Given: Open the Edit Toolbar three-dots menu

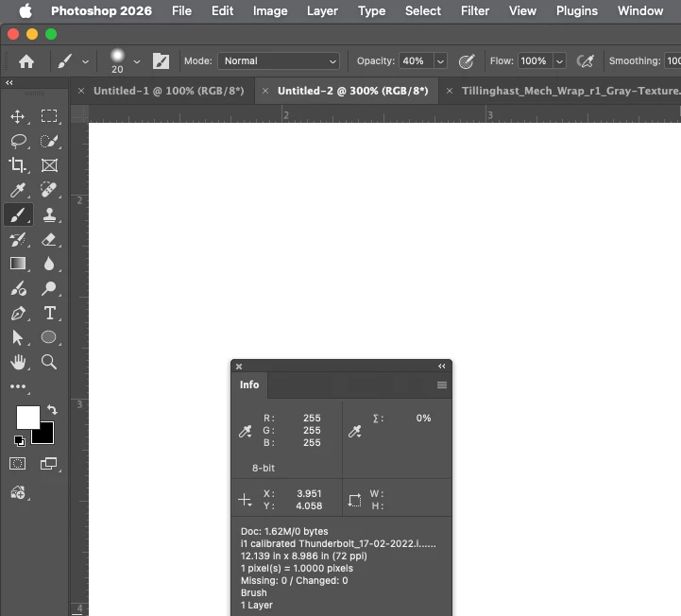Looking at the screenshot, I should click(x=18, y=386).
